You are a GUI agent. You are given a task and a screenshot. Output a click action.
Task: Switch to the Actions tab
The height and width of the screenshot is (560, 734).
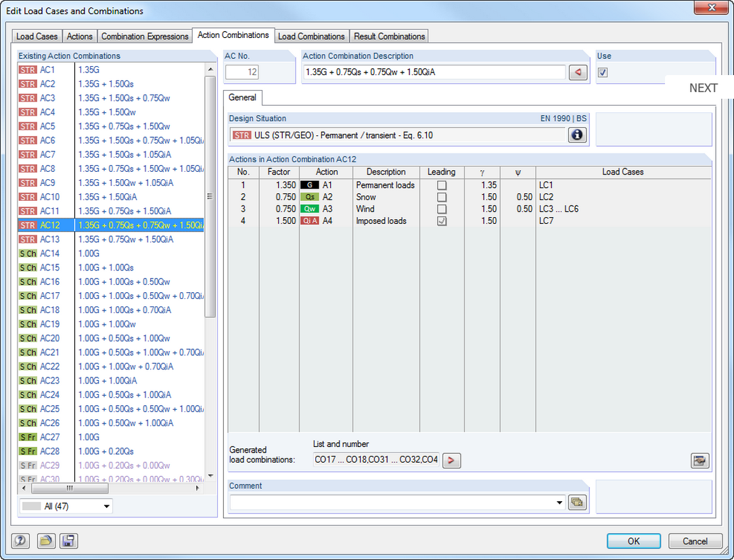click(80, 36)
